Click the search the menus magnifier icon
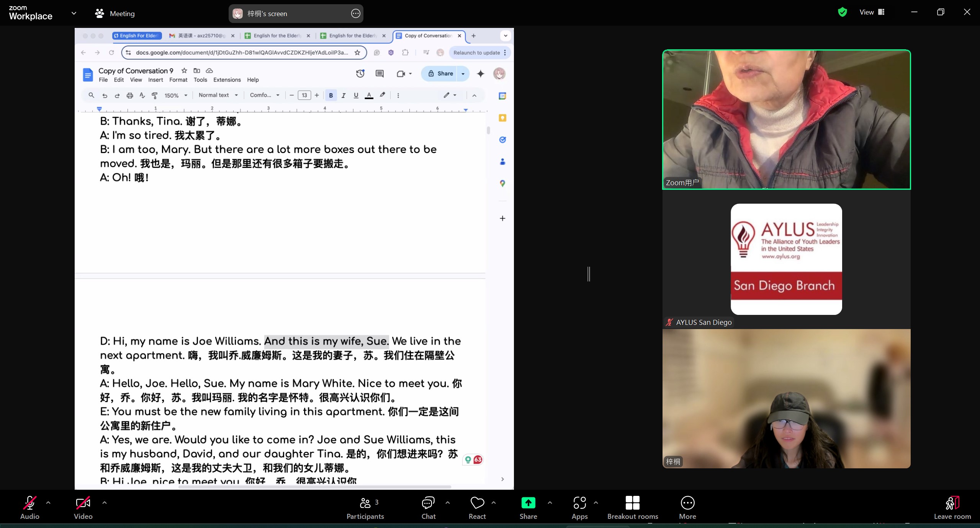The width and height of the screenshot is (980, 528). pos(91,95)
